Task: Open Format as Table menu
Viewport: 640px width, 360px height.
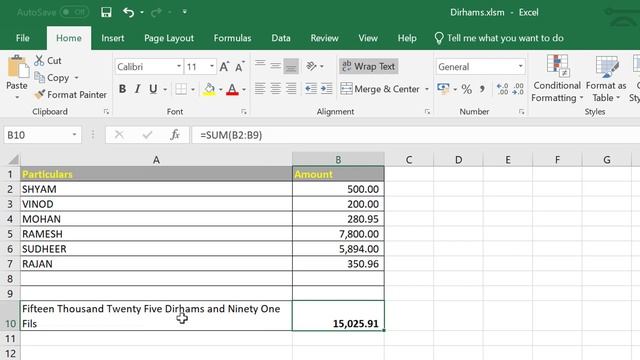Action: 606,79
